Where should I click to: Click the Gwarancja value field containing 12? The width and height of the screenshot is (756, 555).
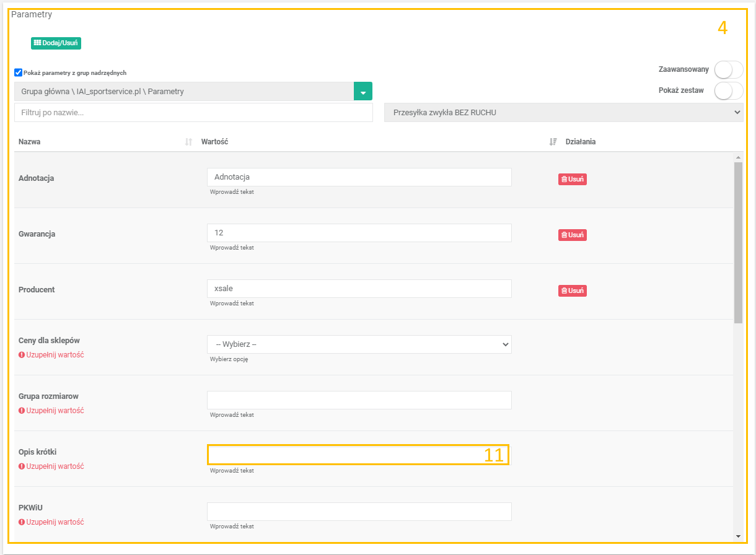pyautogui.click(x=359, y=233)
